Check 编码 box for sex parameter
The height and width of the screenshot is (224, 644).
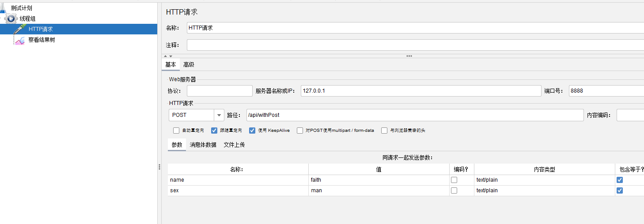point(454,190)
